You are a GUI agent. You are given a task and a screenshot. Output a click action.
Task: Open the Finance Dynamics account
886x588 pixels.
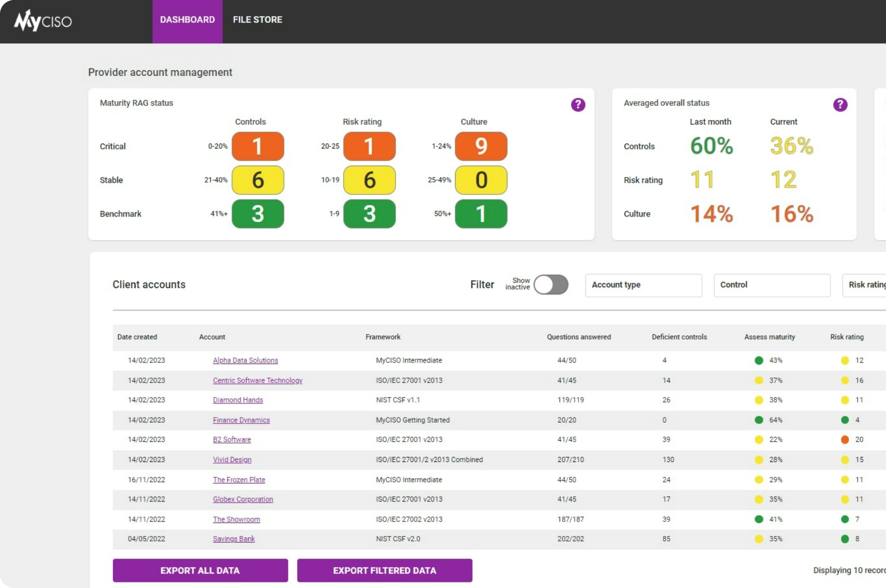click(x=241, y=420)
